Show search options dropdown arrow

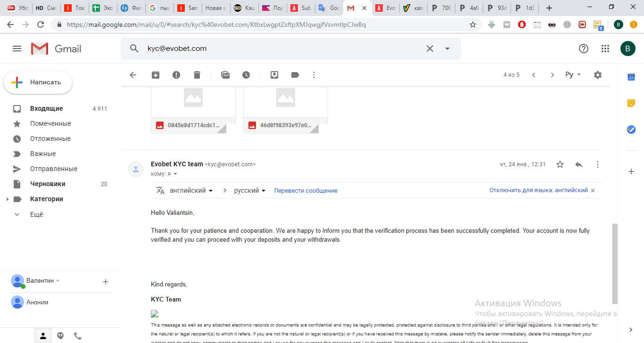(447, 49)
